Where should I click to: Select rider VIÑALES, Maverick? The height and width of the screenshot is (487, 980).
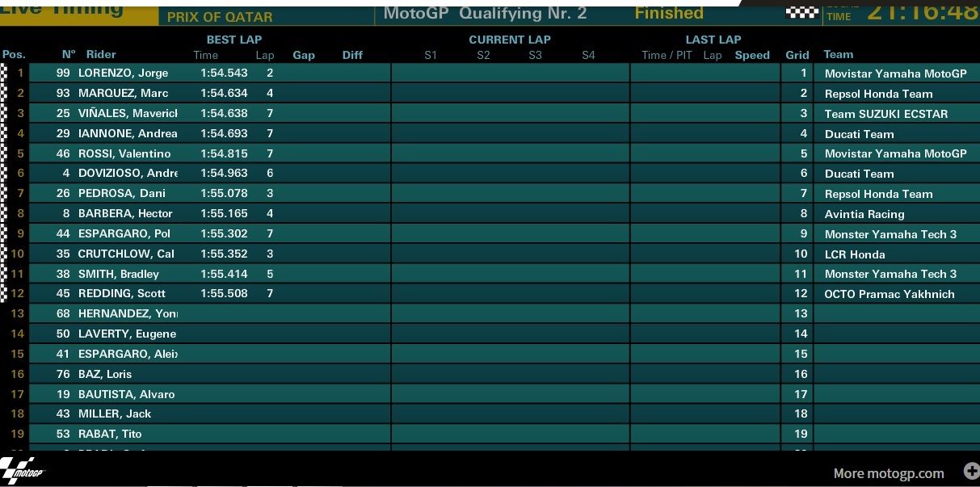(128, 114)
